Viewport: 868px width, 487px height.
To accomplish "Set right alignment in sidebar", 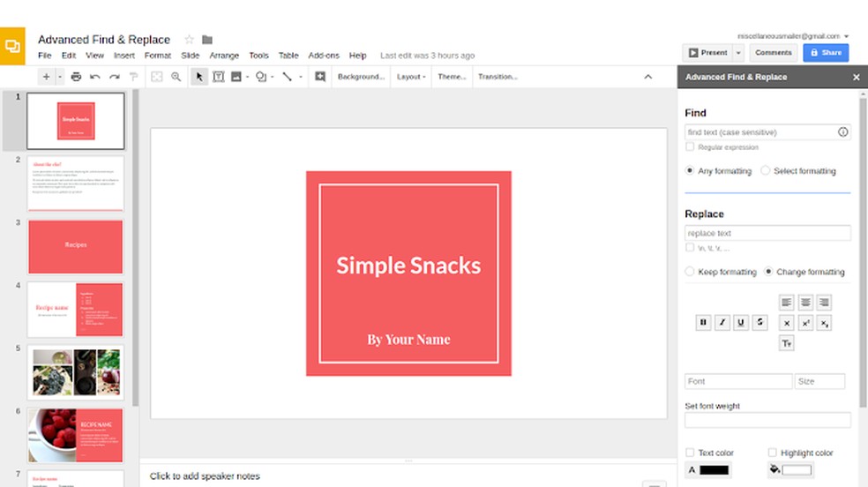I will [x=824, y=302].
